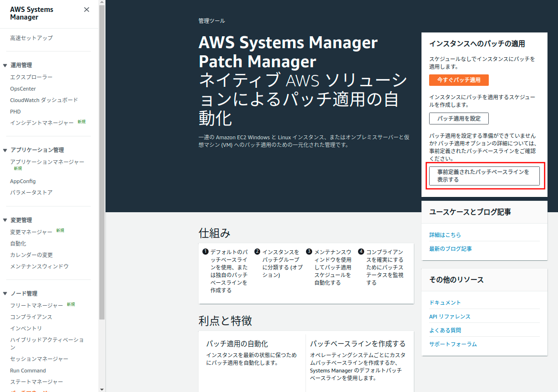Go to OpsCenter in the sidebar
Screen dimensions: 558x392
pos(23,89)
